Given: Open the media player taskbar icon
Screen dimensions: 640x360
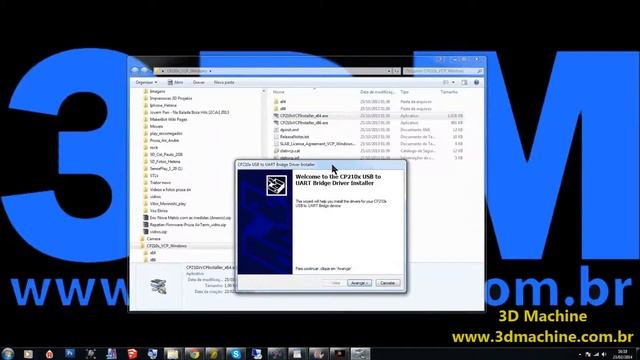Looking at the screenshot, I should coord(28,354).
